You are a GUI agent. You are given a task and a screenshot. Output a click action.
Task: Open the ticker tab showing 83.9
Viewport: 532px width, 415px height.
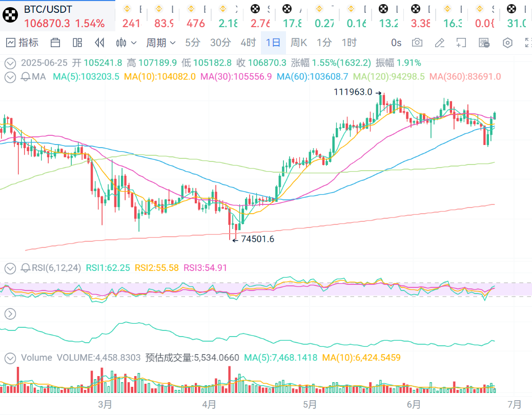tap(163, 15)
